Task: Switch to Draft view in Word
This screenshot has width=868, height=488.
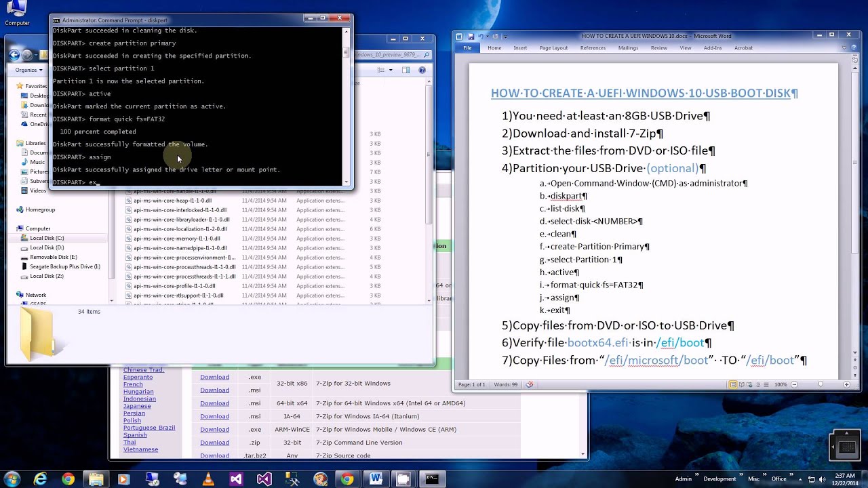Action: tap(766, 384)
